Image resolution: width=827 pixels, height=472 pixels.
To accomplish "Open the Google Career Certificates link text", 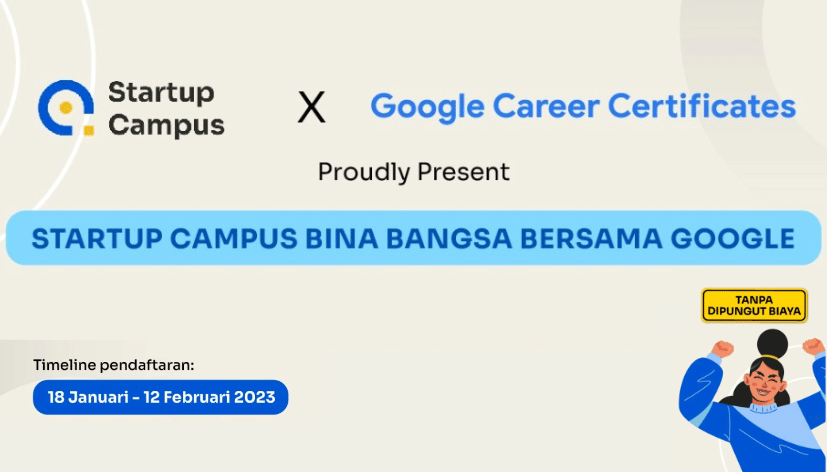I will point(583,106).
